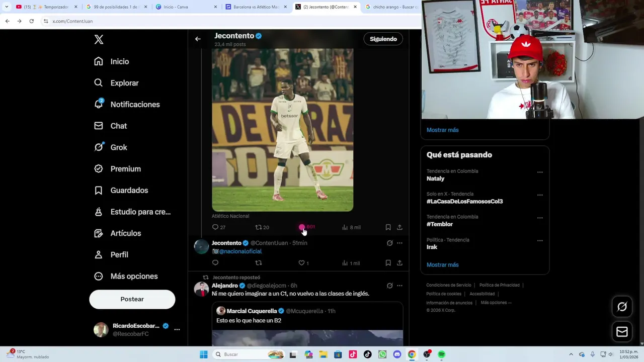Open options for Irak trend
This screenshot has height=362, width=644.
pyautogui.click(x=540, y=241)
